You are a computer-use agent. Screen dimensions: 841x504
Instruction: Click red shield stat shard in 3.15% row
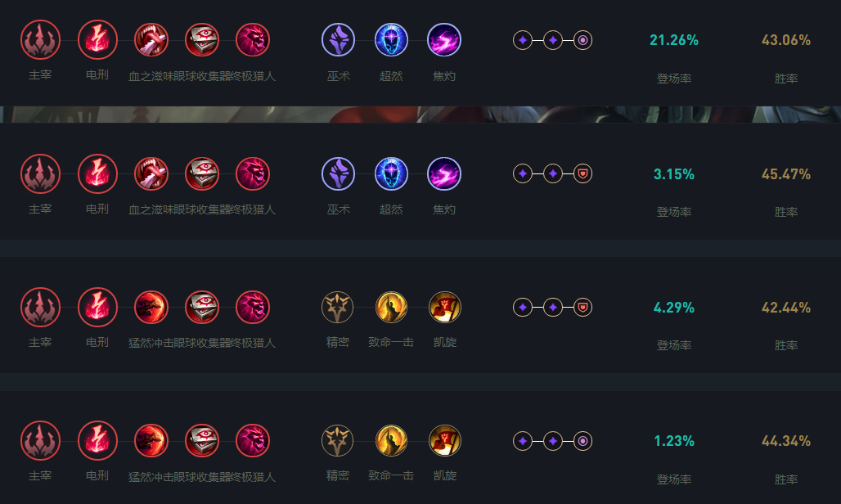[582, 173]
